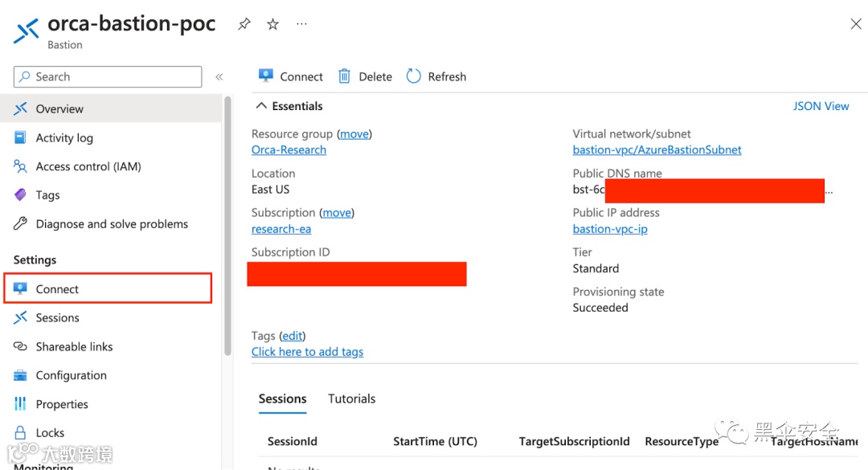Click the Access control people icon
868x470 pixels.
coord(20,166)
